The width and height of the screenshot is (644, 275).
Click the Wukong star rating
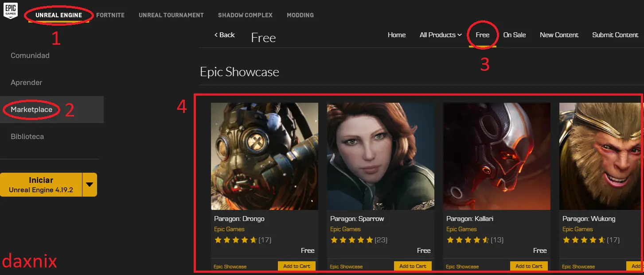pos(591,240)
